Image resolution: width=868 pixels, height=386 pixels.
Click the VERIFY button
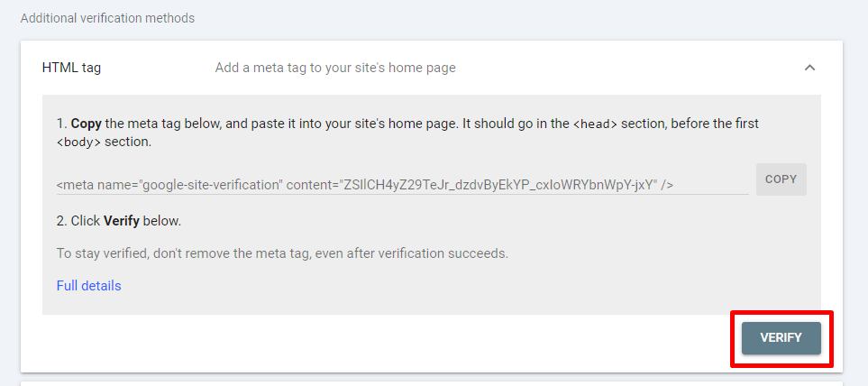[x=781, y=338]
